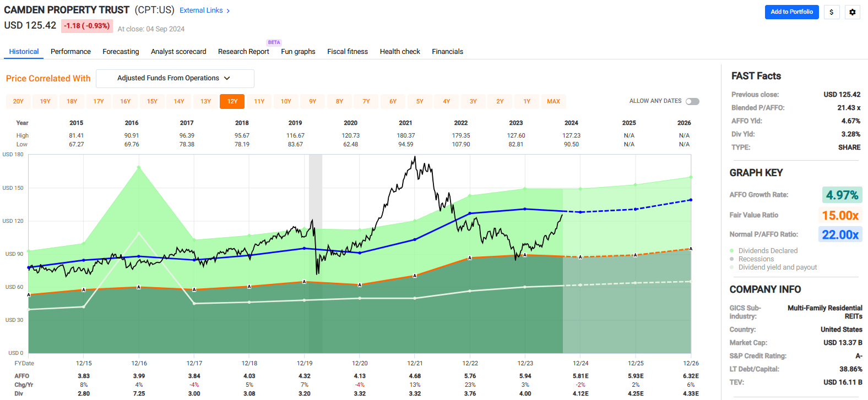Click the Market Cap value USD 13.37 B
This screenshot has height=400, width=868.
[x=843, y=343]
